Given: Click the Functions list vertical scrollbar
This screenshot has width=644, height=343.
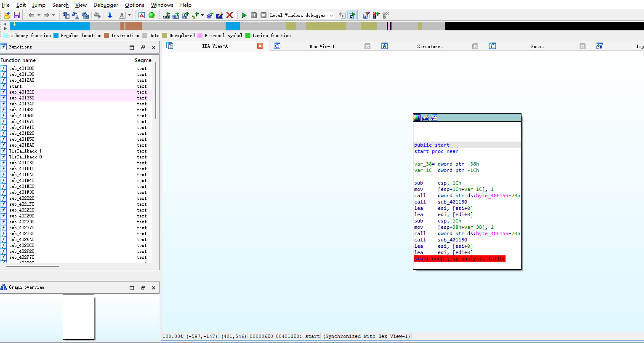Looking at the screenshot, I should [x=156, y=91].
